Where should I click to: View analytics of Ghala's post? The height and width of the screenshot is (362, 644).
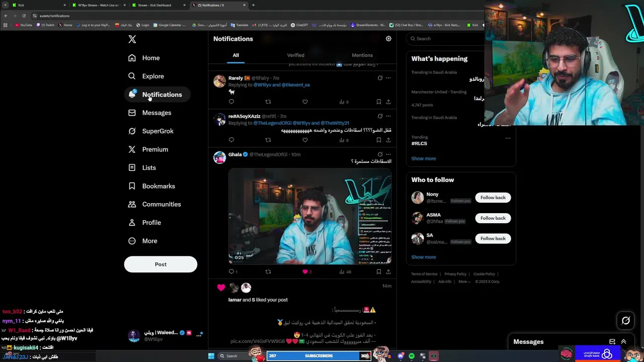(x=345, y=271)
